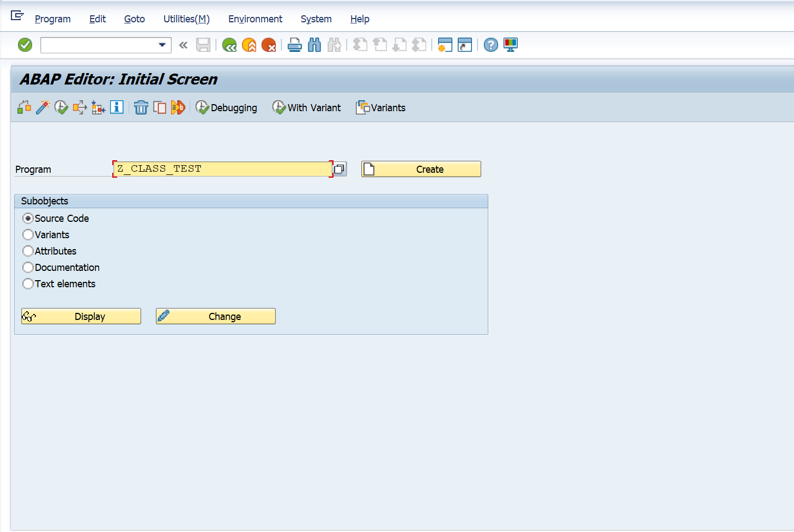The width and height of the screenshot is (794, 532).
Task: Click the Program name input field
Action: pos(223,169)
